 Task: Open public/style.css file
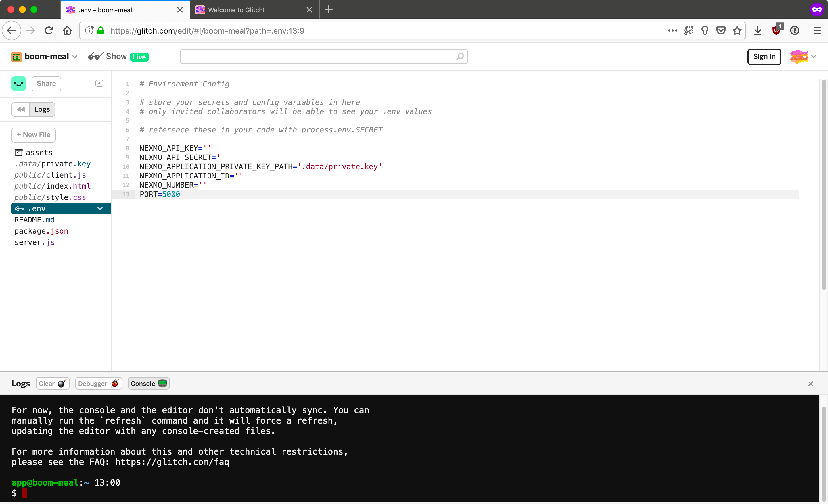[x=50, y=197]
